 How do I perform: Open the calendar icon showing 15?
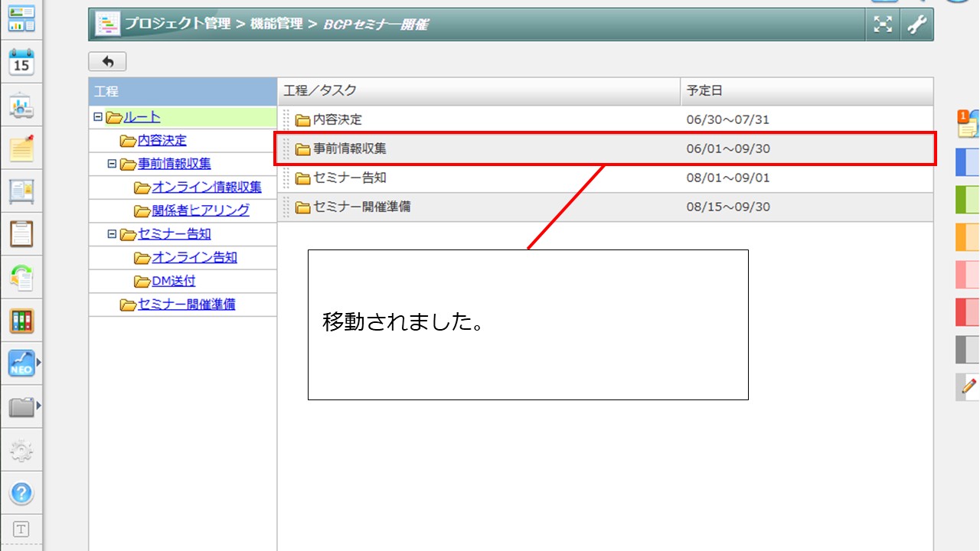(21, 62)
